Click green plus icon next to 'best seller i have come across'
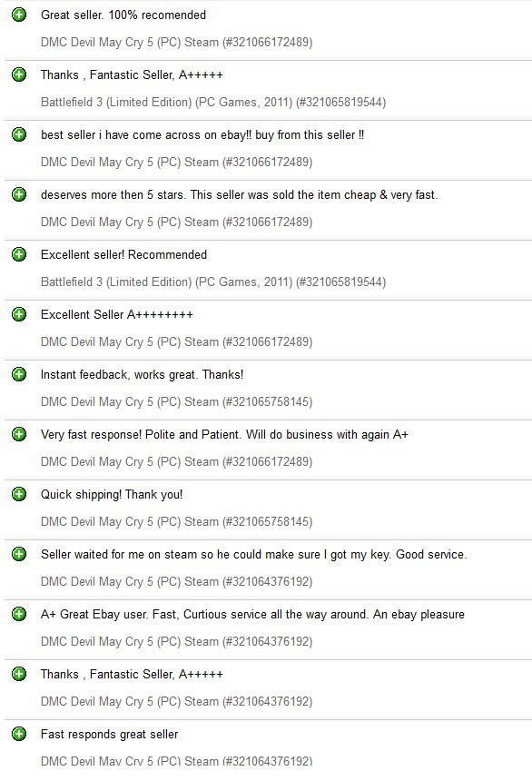This screenshot has width=532, height=781. pos(19,134)
